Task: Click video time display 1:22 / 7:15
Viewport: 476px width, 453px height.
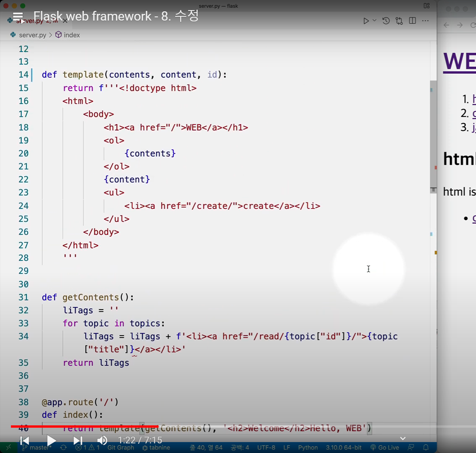Action: (140, 440)
